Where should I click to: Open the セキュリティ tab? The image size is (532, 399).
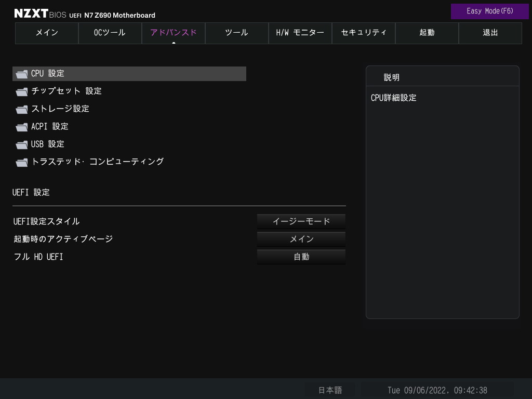pos(363,33)
